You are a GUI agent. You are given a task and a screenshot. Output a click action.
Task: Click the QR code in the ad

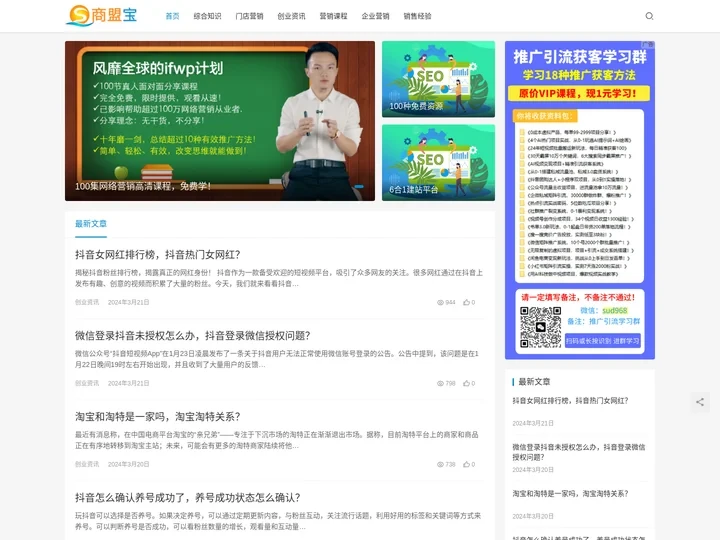pos(540,327)
